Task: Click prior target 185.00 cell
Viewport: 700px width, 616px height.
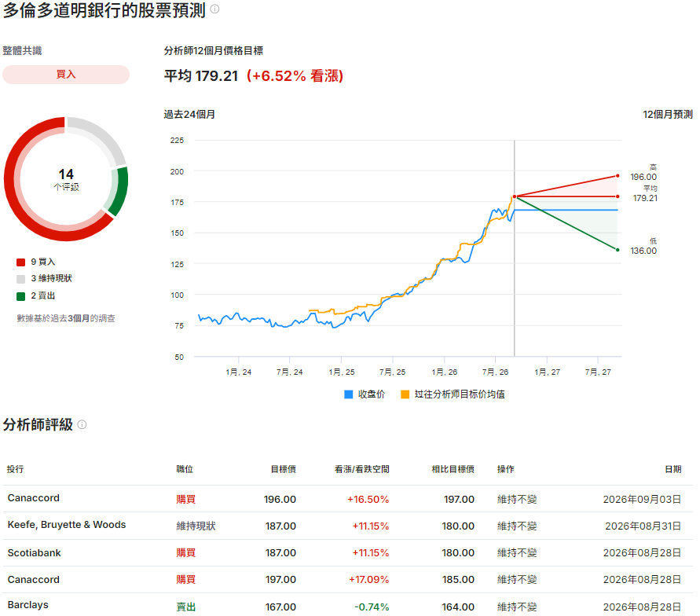Action: point(458,580)
